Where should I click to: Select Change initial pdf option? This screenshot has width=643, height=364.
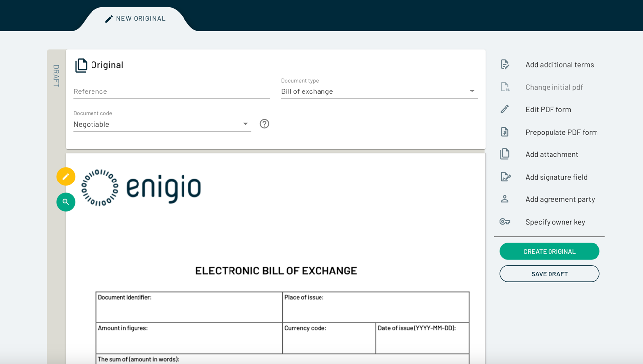pos(553,87)
